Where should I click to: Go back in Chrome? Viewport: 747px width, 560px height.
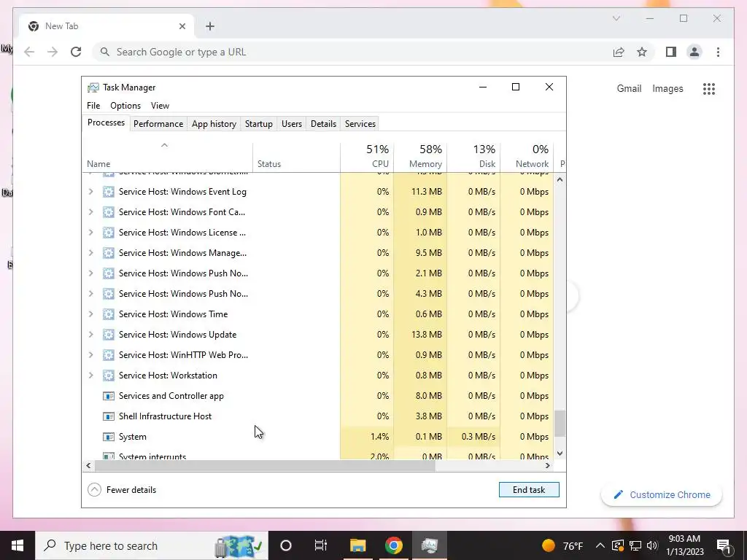pos(29,52)
